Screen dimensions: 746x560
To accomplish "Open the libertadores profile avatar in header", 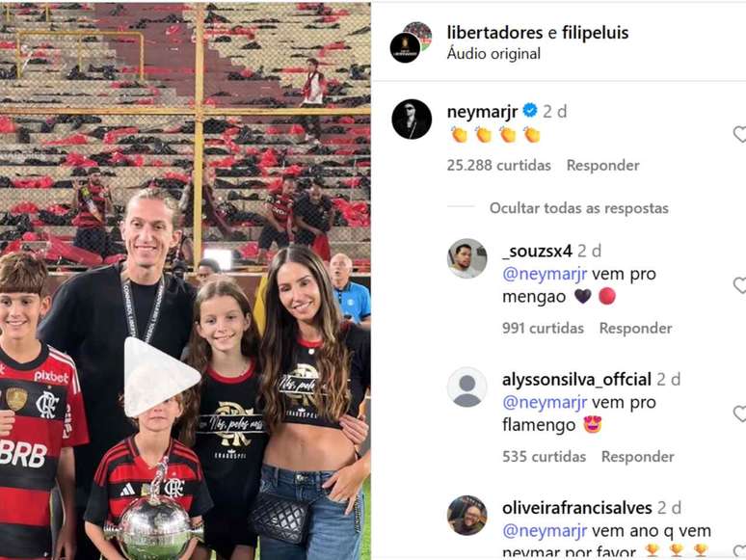I will (411, 42).
